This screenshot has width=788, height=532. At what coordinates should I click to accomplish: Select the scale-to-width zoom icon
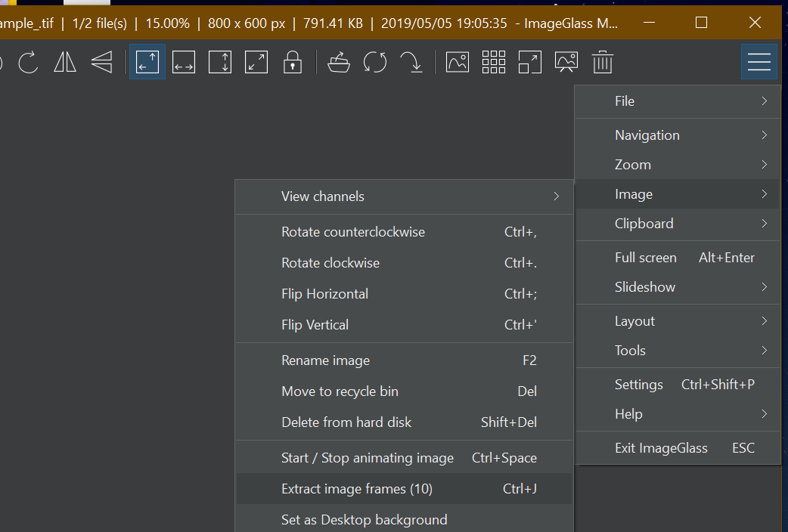point(183,62)
